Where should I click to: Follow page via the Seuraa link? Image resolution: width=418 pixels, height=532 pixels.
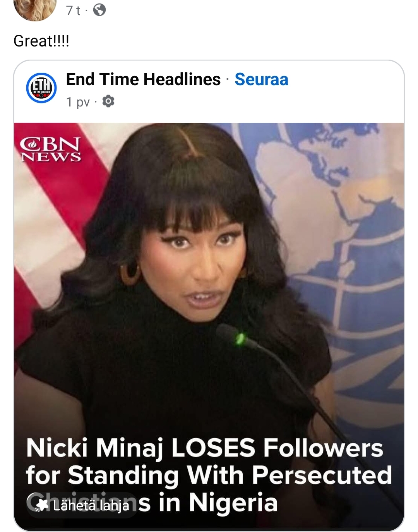(261, 79)
